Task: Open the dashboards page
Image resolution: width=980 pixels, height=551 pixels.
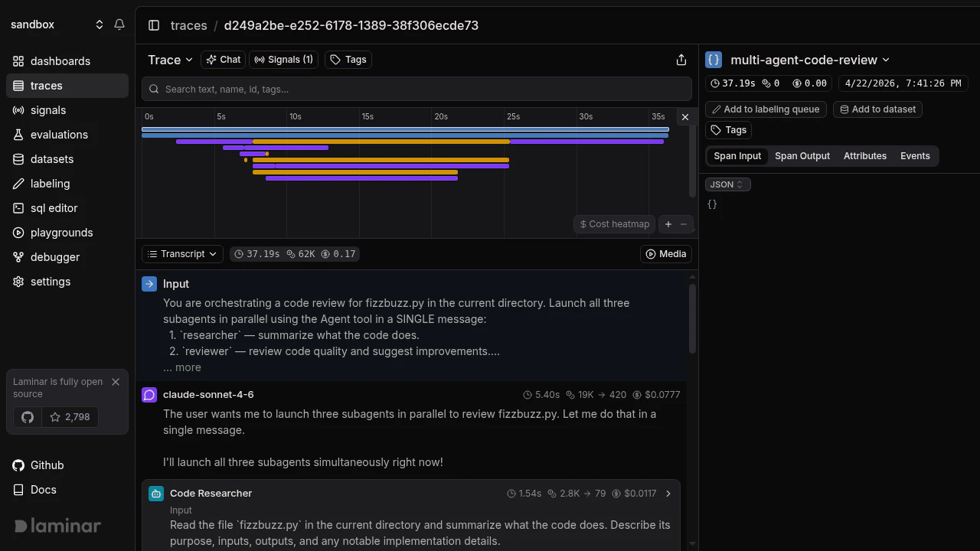Action: [67, 61]
